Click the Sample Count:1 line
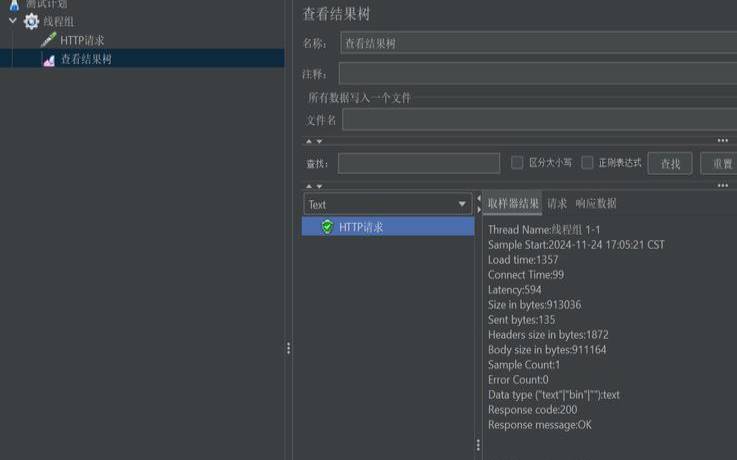Viewport: 737px width, 460px height. [524, 365]
